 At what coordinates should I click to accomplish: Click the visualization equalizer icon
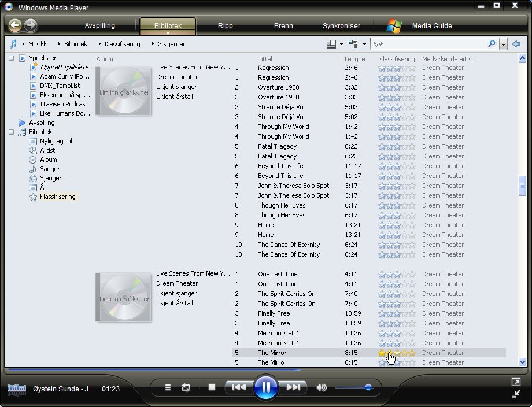(x=17, y=389)
